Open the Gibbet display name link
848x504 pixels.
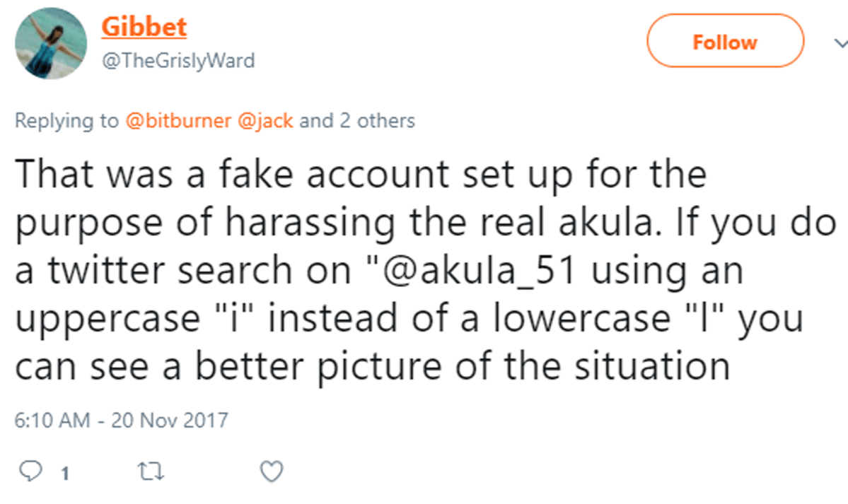[144, 28]
